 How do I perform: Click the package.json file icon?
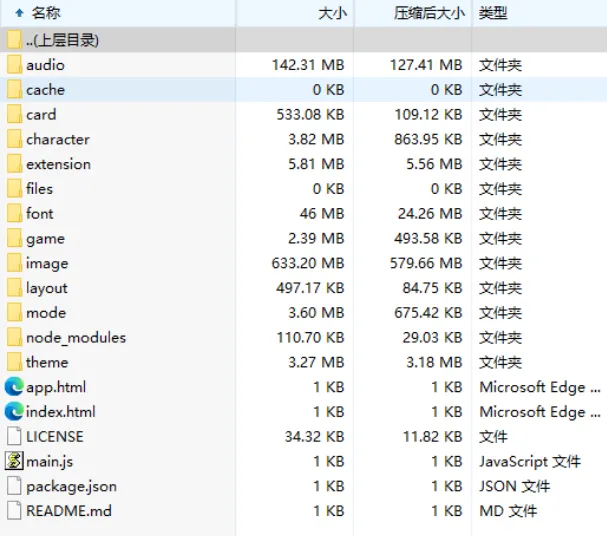pos(14,486)
